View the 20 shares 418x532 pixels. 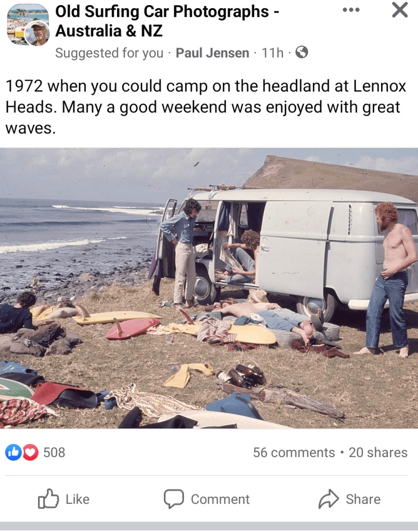coord(378,452)
